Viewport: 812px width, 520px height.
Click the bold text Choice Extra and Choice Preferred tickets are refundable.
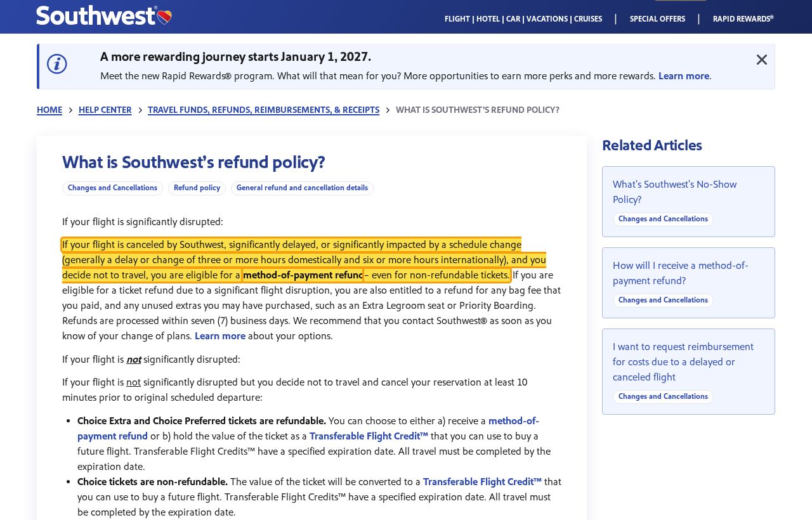click(x=202, y=421)
